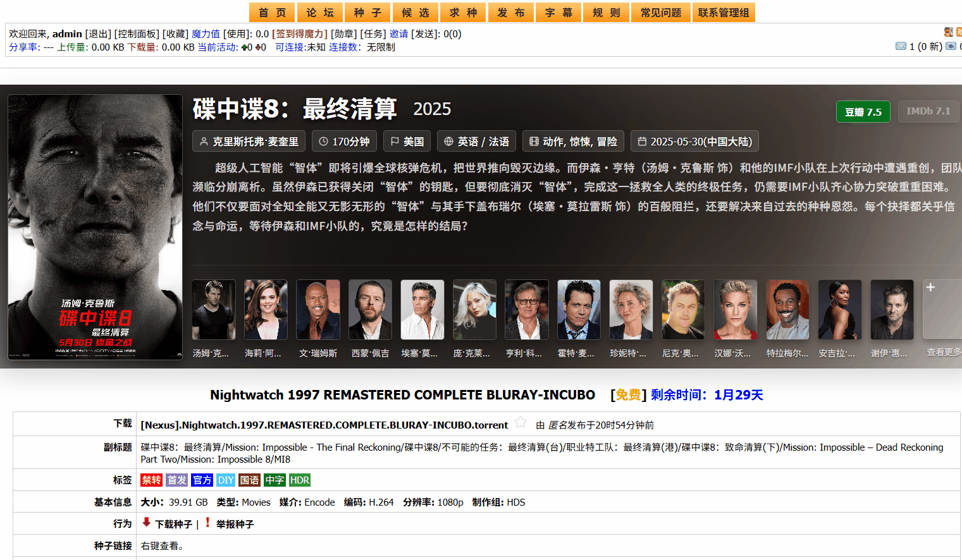Click the admin username link

(x=67, y=34)
